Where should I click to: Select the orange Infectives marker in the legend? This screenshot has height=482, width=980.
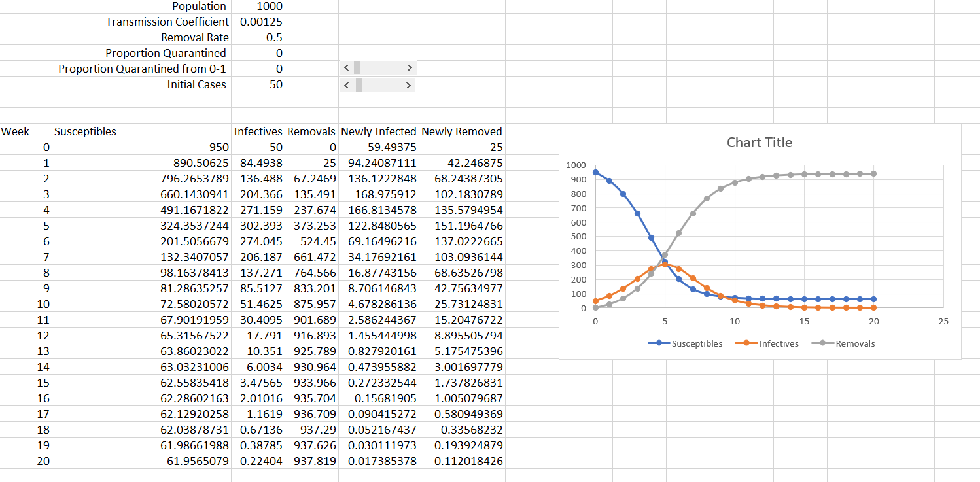(x=746, y=343)
